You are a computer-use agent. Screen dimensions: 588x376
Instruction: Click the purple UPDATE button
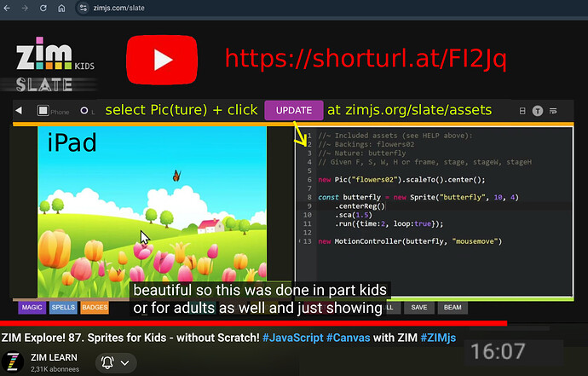click(x=294, y=110)
